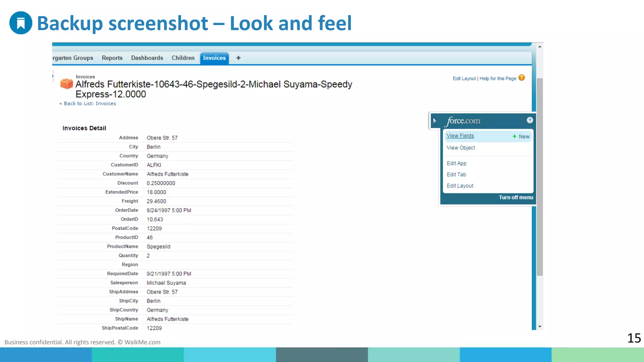
Task: Click the Edit Layout link at top
Action: click(x=464, y=79)
